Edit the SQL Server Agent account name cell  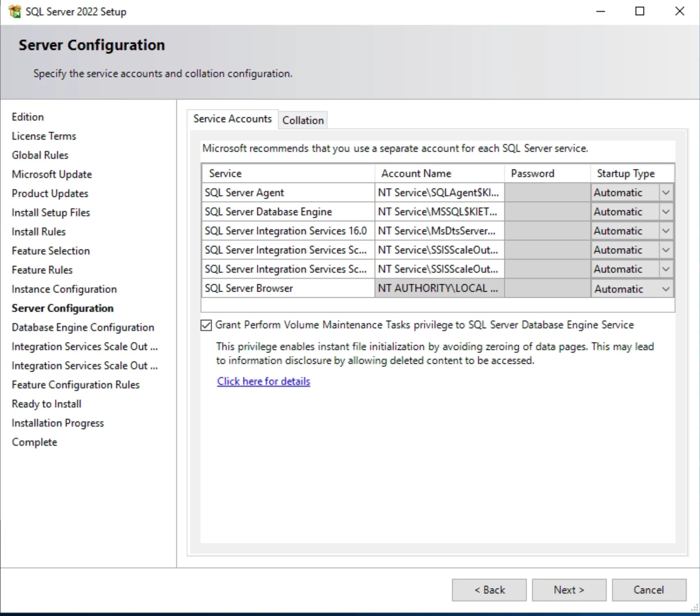coord(439,192)
